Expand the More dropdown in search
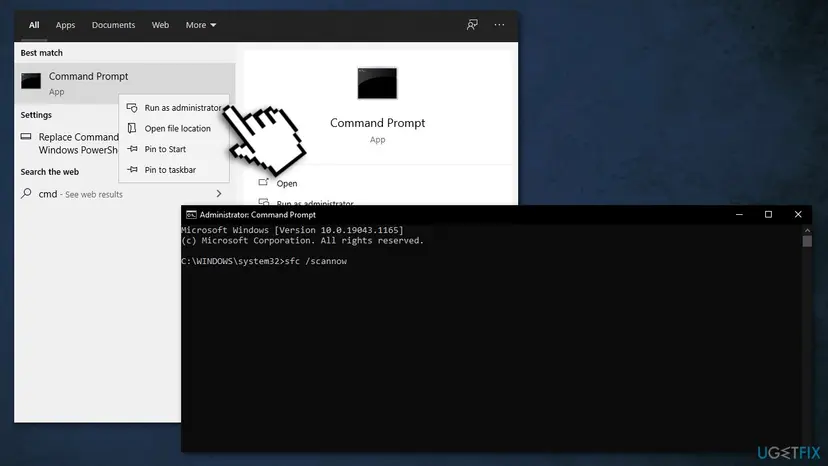Image resolution: width=828 pixels, height=466 pixels. point(201,25)
